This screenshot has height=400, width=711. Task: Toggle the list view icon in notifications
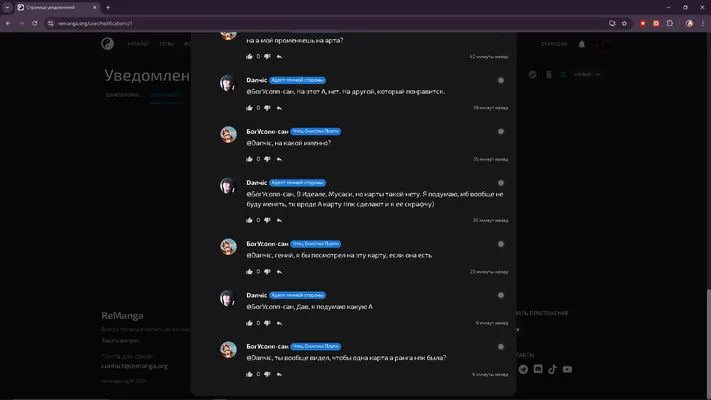click(563, 74)
